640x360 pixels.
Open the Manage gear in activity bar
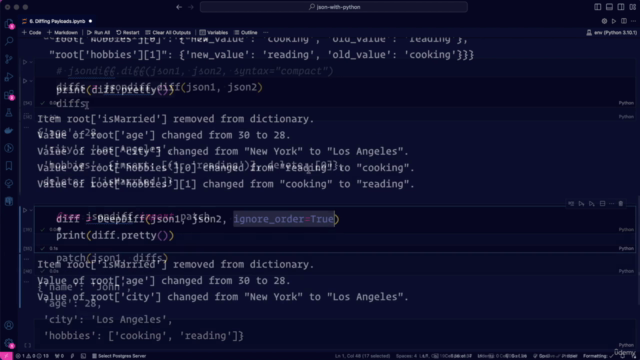tap(9, 343)
